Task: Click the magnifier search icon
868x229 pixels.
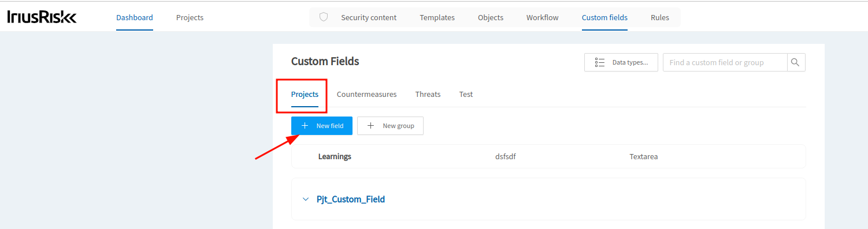Action: (796, 62)
